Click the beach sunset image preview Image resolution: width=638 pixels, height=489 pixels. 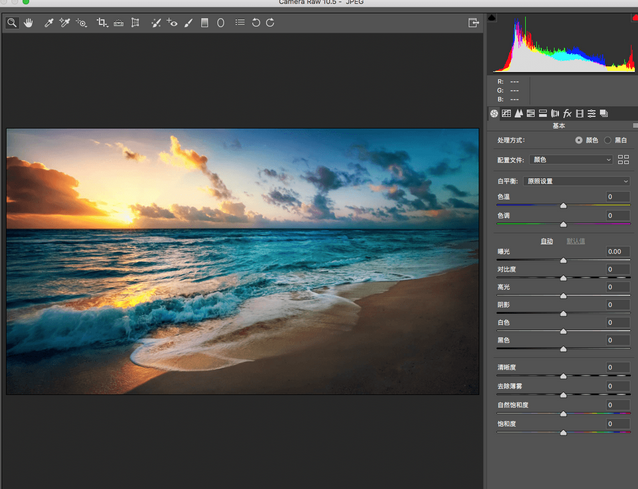pos(243,262)
